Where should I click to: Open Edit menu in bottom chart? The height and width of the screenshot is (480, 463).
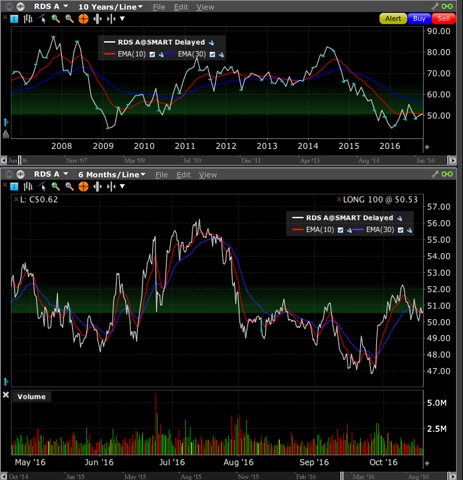click(183, 175)
